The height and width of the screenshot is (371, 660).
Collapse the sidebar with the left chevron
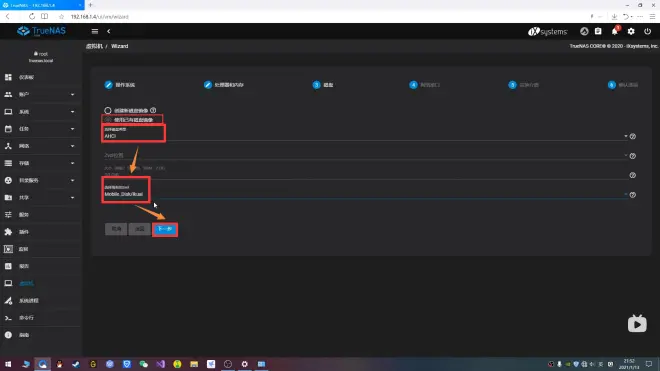[109, 31]
